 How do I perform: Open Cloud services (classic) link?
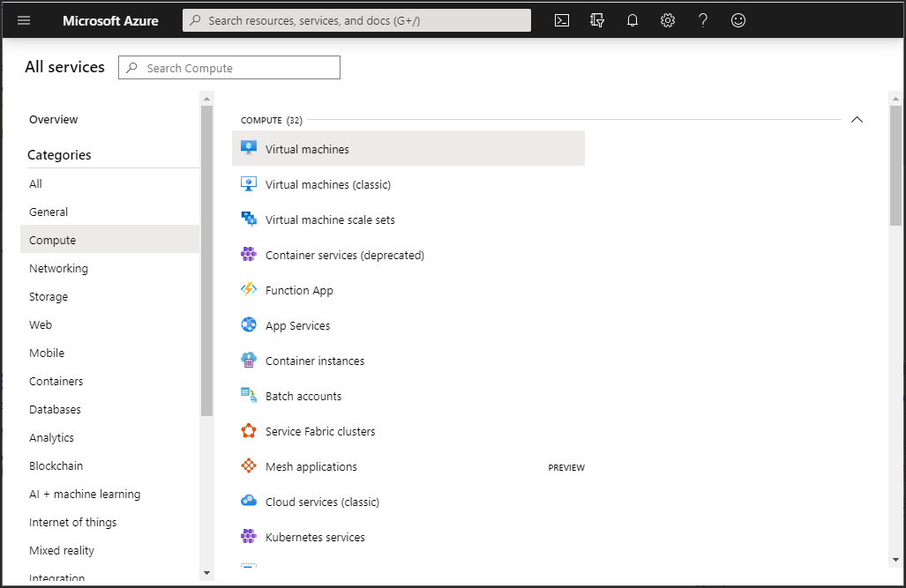[x=322, y=502]
